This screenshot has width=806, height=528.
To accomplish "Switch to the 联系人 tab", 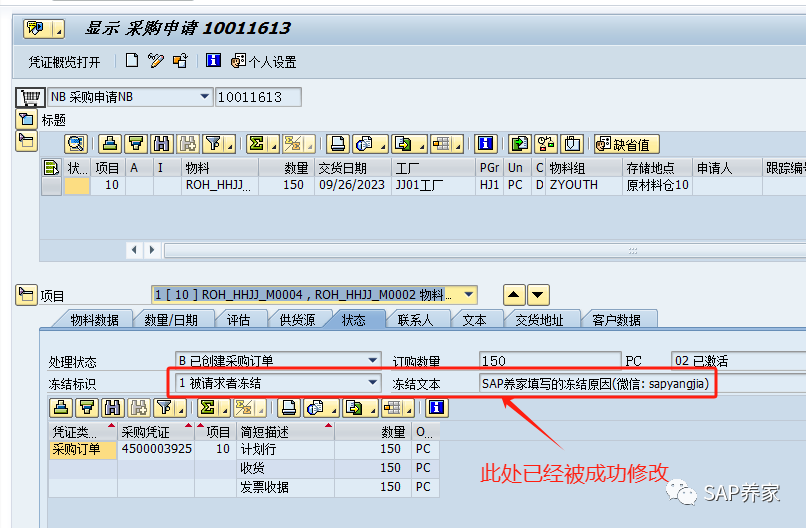I will coord(415,320).
